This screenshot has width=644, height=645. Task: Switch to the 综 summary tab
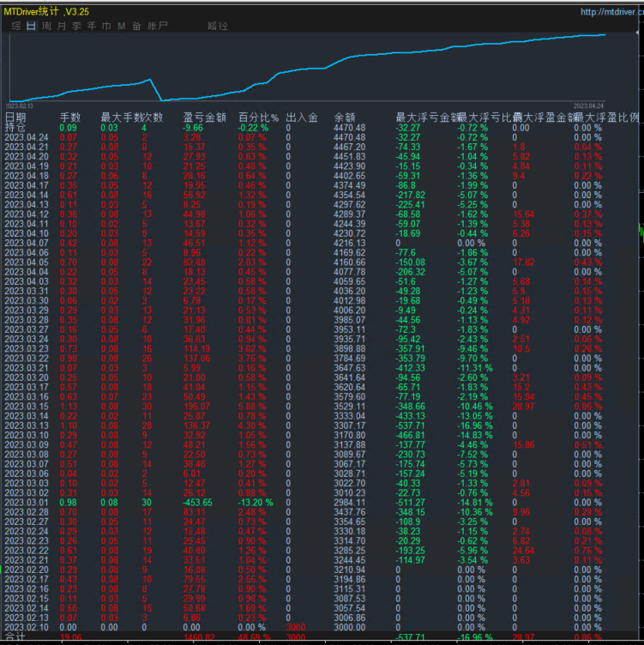pos(16,26)
